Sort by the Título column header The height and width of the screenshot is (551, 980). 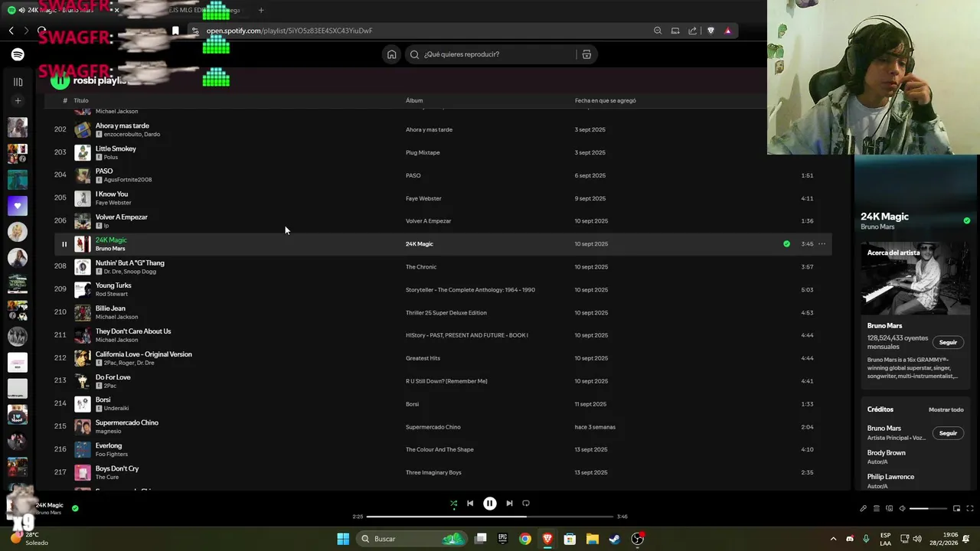point(81,100)
